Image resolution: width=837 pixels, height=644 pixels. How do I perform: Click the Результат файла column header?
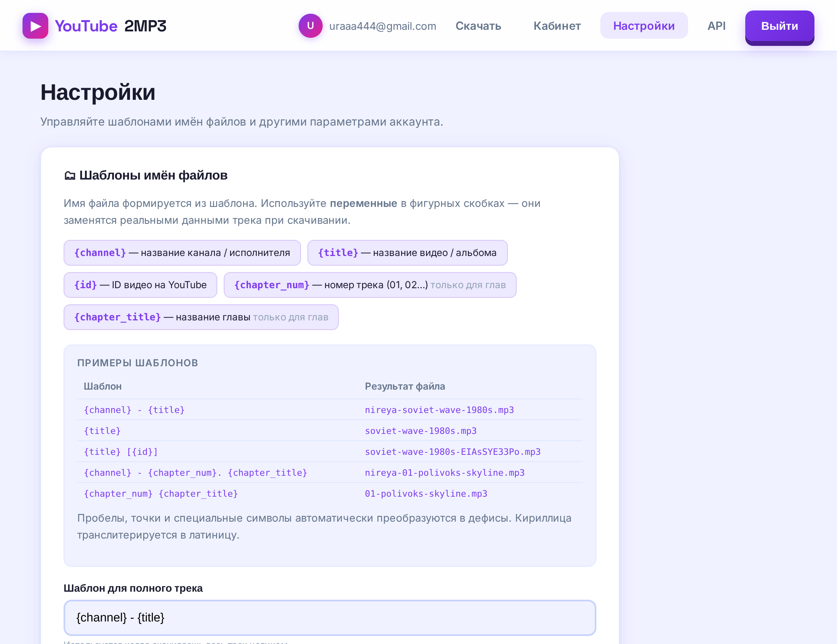405,386
